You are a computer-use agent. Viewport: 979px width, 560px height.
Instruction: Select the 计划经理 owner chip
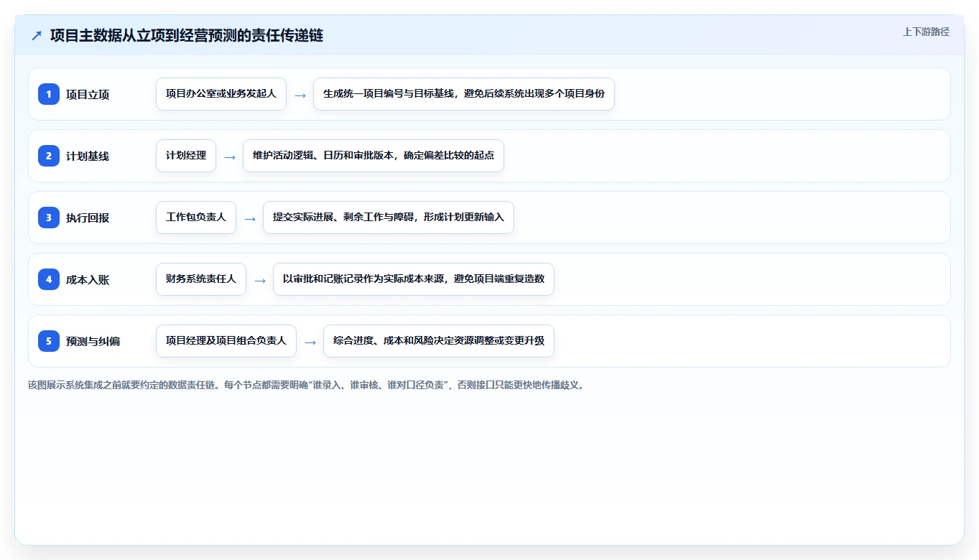[x=186, y=156]
